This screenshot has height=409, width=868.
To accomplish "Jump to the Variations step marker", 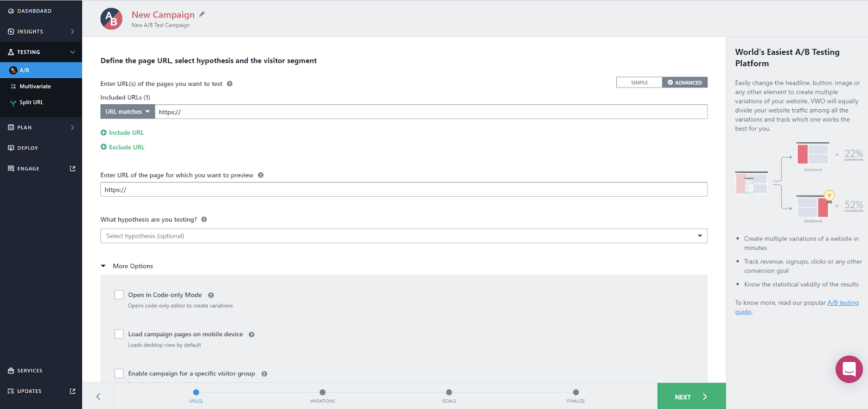I will pos(322,392).
